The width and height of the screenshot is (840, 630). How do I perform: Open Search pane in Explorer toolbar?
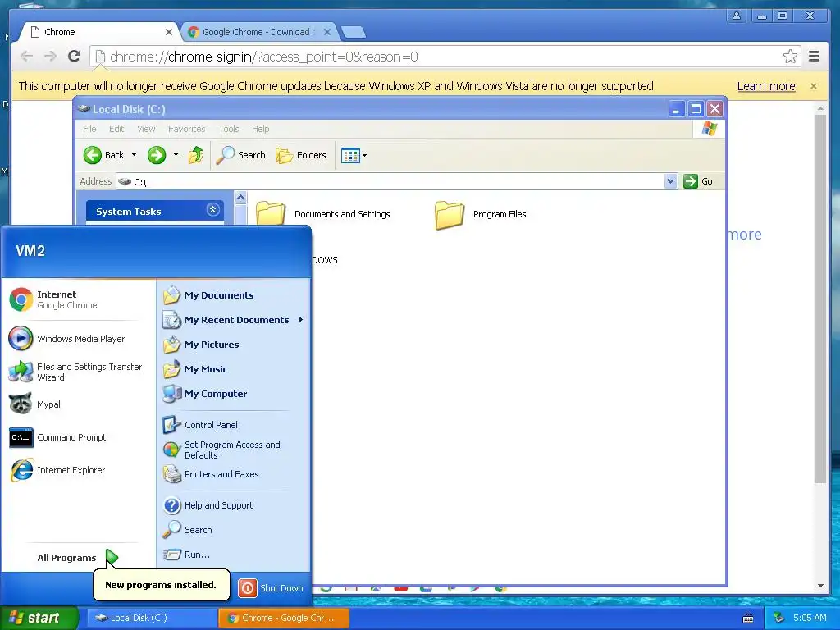(x=241, y=155)
